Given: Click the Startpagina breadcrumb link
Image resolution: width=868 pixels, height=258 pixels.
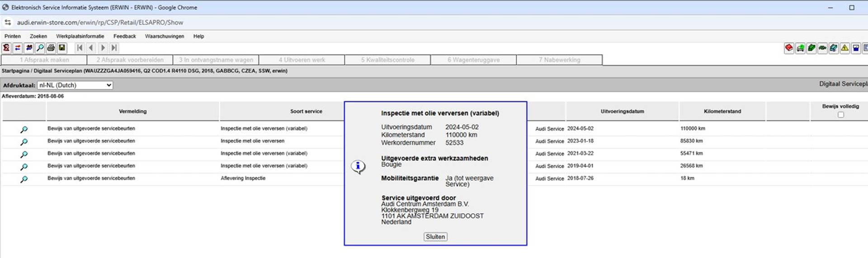Looking at the screenshot, I should pyautogui.click(x=15, y=71).
